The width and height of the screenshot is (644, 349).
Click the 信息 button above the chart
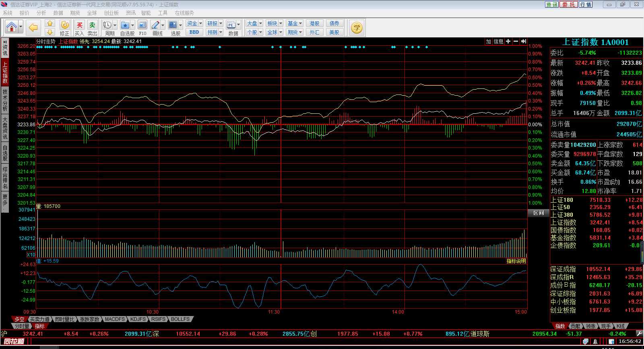(498, 41)
